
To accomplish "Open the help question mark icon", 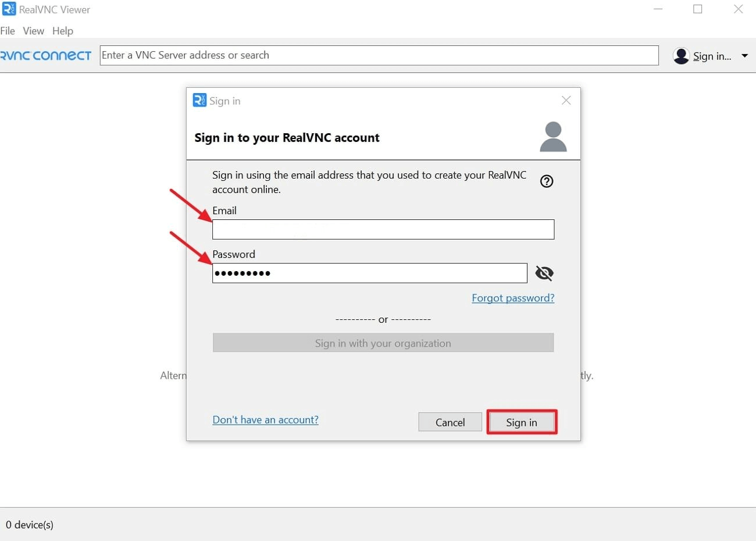I will (x=547, y=181).
